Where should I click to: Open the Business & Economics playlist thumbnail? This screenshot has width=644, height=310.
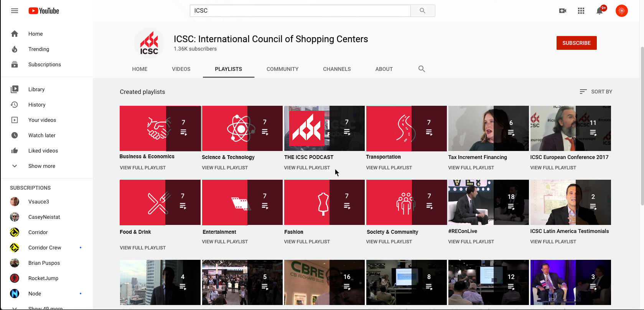click(160, 128)
